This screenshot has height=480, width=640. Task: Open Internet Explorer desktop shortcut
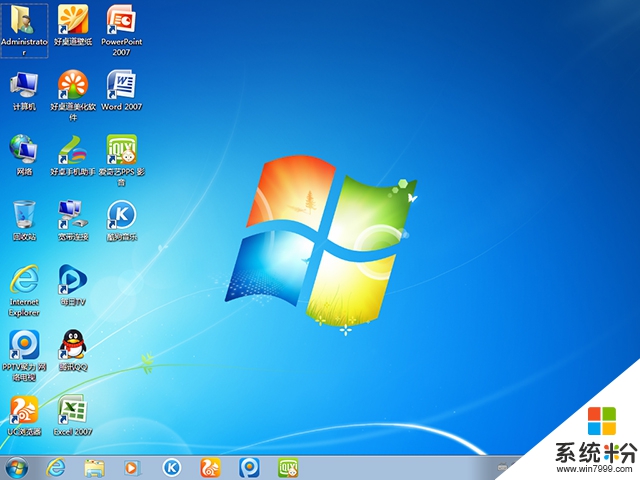[24, 280]
